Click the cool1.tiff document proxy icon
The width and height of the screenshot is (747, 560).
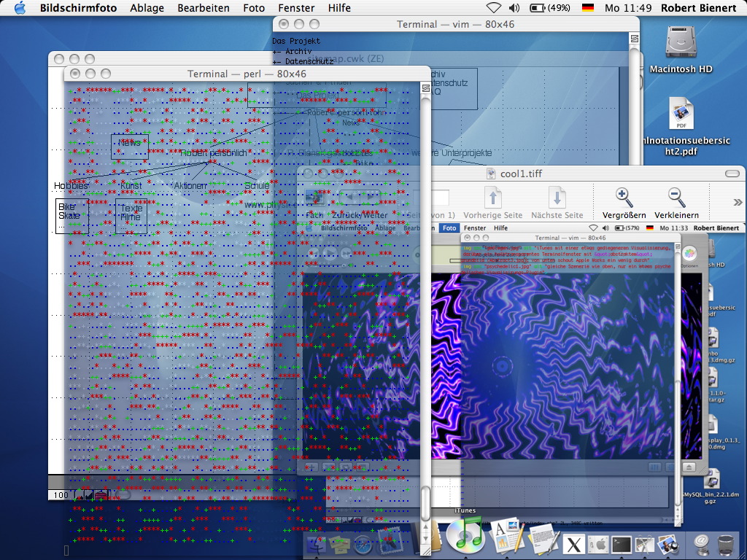491,174
